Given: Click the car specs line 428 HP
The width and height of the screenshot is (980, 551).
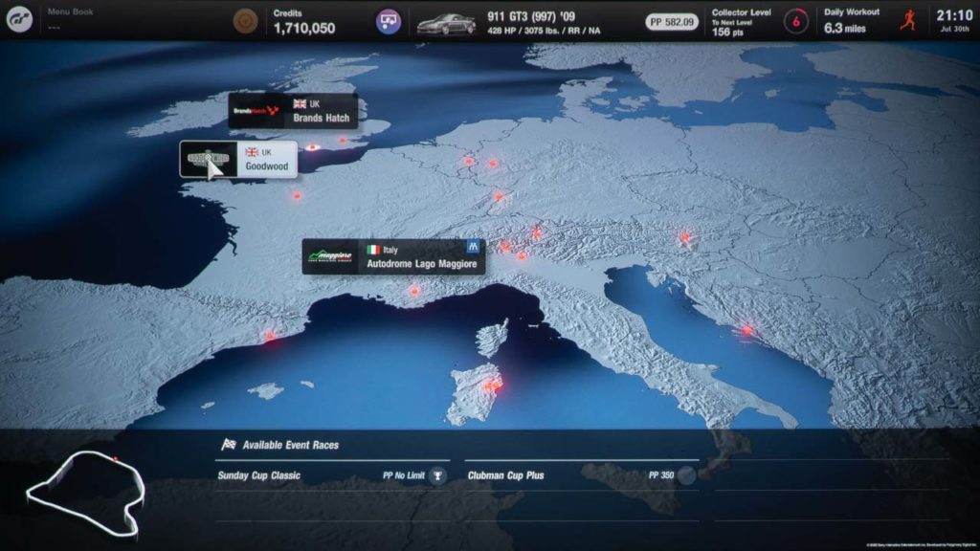Looking at the screenshot, I should [x=544, y=31].
